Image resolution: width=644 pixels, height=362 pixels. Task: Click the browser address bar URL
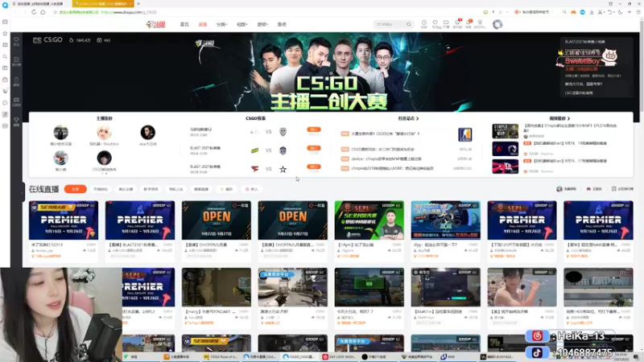click(x=129, y=12)
